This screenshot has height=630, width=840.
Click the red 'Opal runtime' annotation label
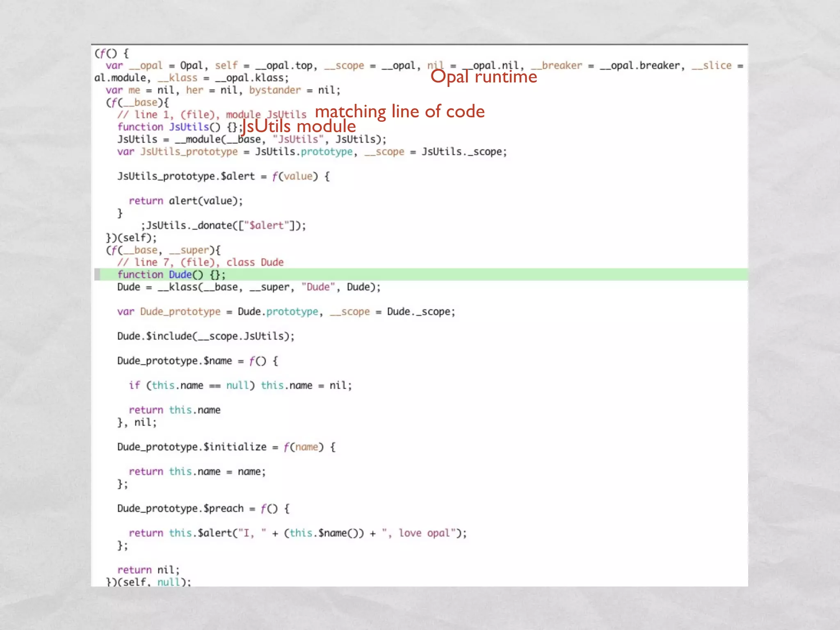[x=484, y=77]
